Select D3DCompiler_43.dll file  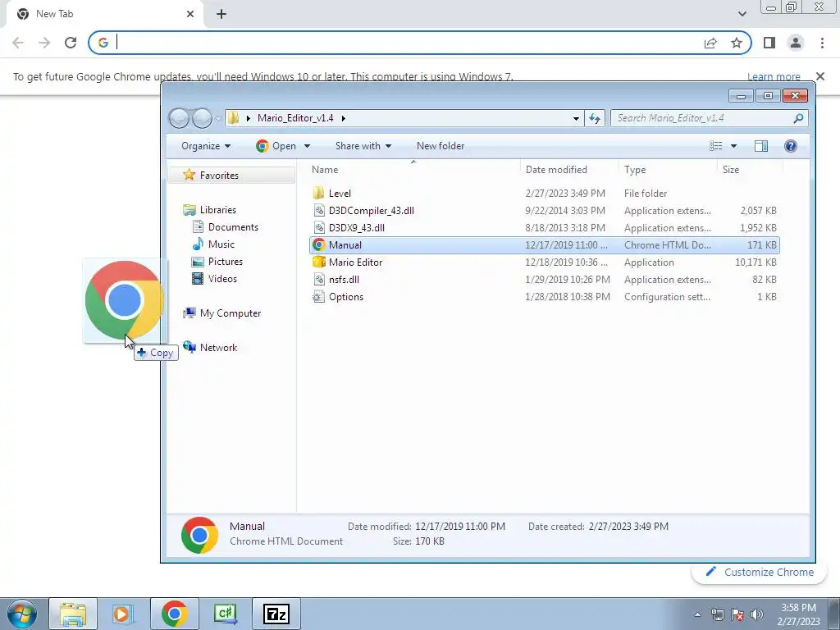click(x=545, y=211)
